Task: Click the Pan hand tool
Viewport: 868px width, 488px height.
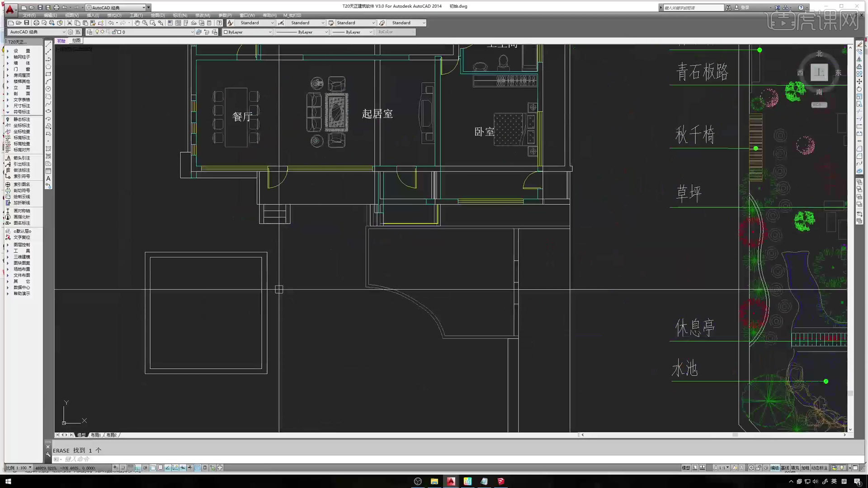Action: [137, 23]
